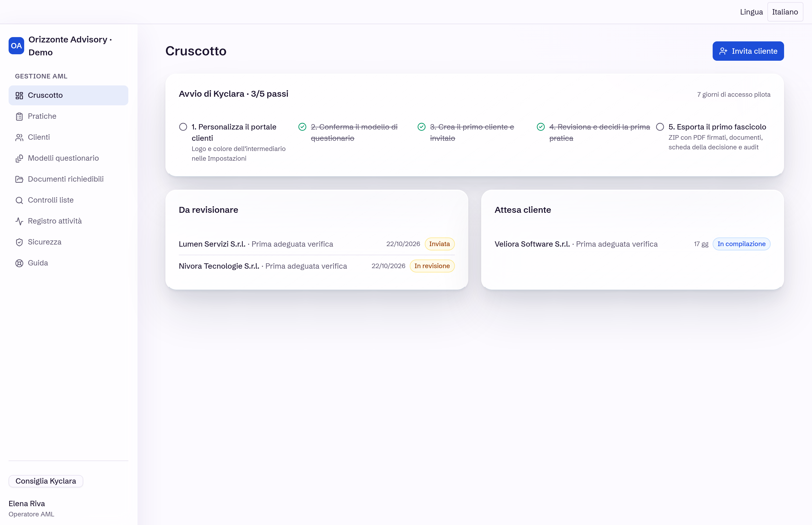Click green check of step 3 Crea primo cliente
This screenshot has width=812, height=525.
(x=422, y=127)
